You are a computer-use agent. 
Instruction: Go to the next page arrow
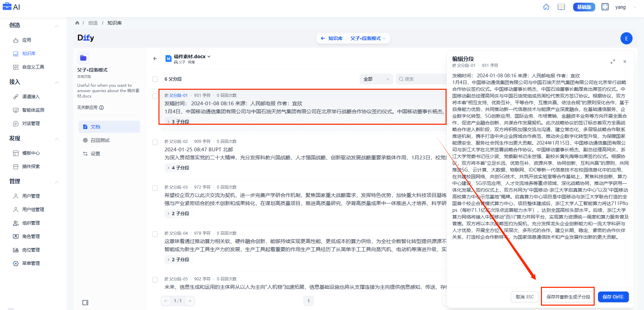190,301
